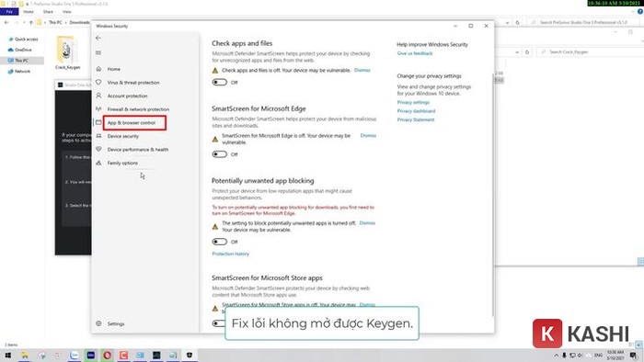Toggle Check apps and files switch

tap(220, 82)
